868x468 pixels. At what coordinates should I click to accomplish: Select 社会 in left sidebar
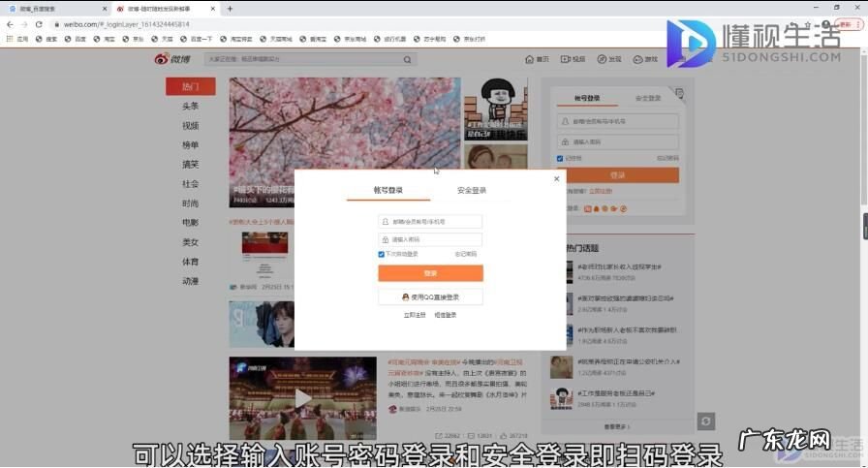point(191,184)
